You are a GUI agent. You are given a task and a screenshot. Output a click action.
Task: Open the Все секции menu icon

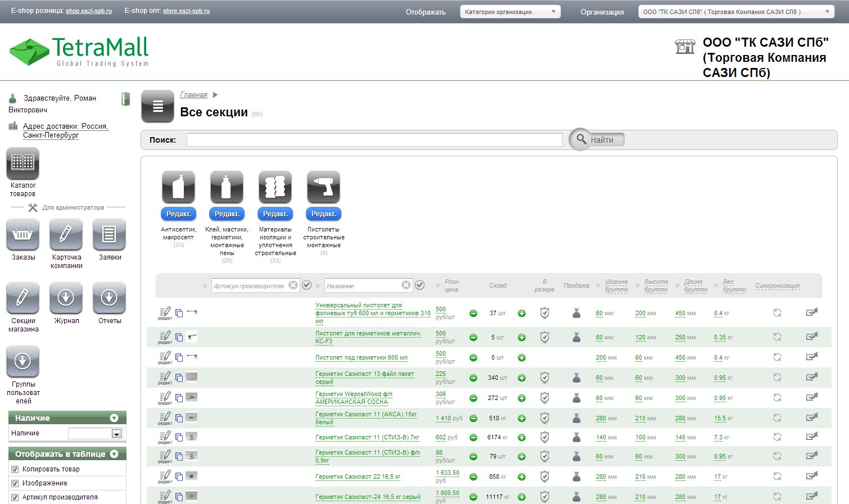(157, 106)
